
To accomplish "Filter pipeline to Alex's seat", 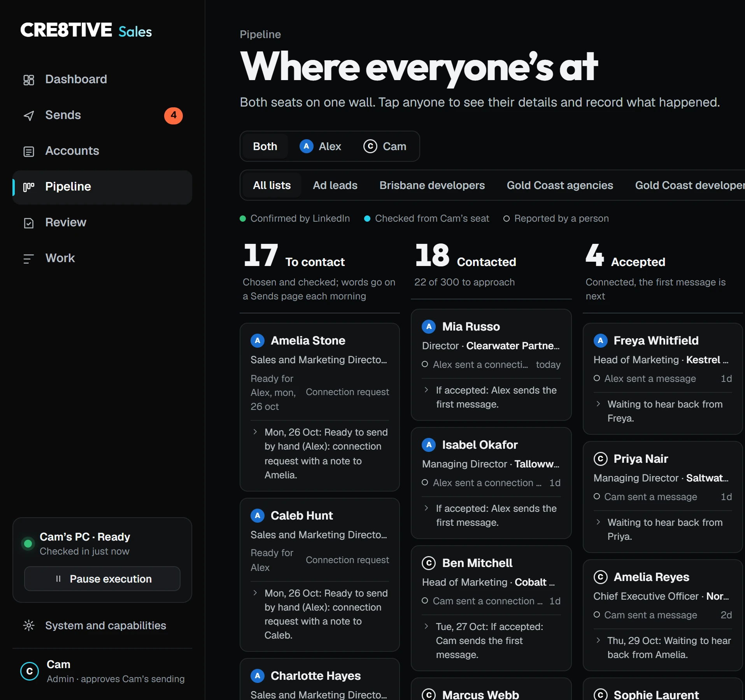I will 321,146.
